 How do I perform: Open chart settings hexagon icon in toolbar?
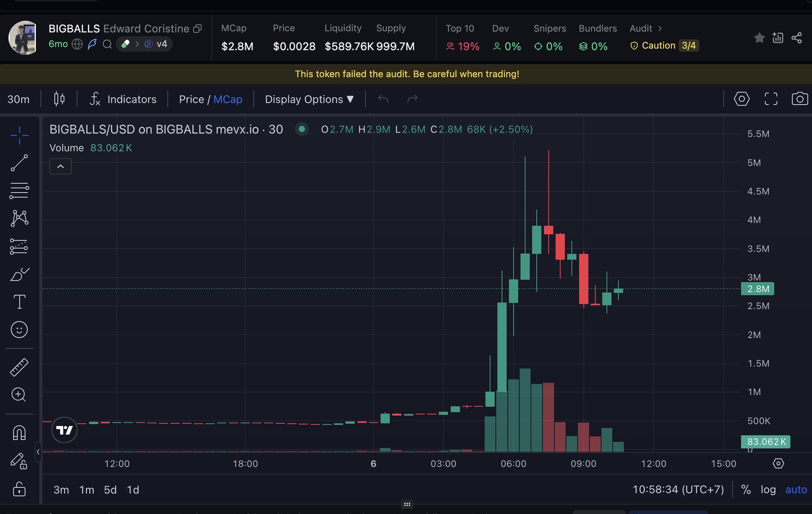pyautogui.click(x=741, y=99)
